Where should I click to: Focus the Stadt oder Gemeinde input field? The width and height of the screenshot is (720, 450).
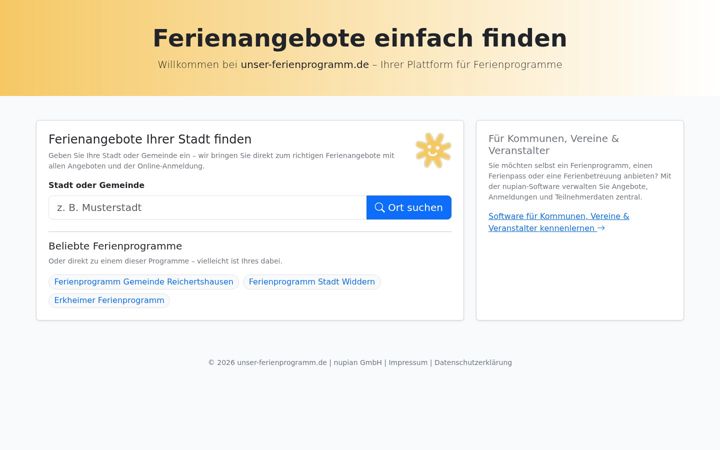coord(208,208)
